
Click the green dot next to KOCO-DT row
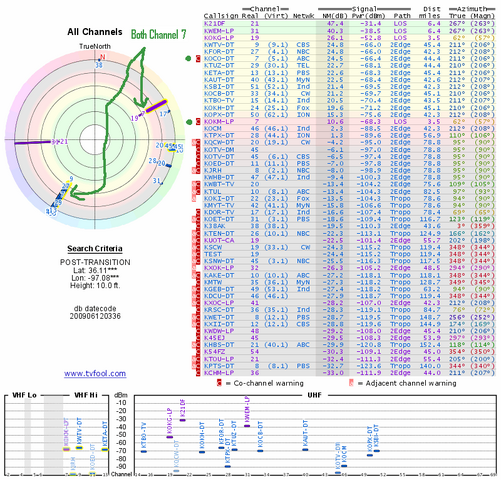tap(188, 59)
